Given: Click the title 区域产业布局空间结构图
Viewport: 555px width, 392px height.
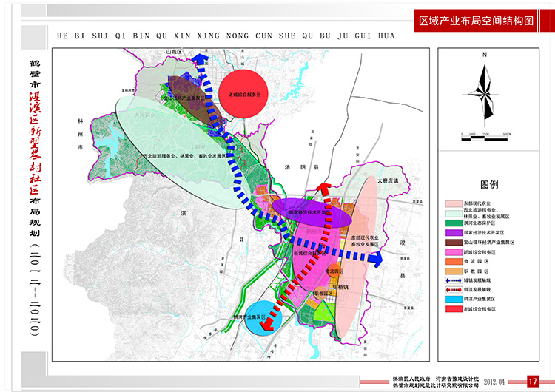Looking at the screenshot, I should click(x=476, y=20).
